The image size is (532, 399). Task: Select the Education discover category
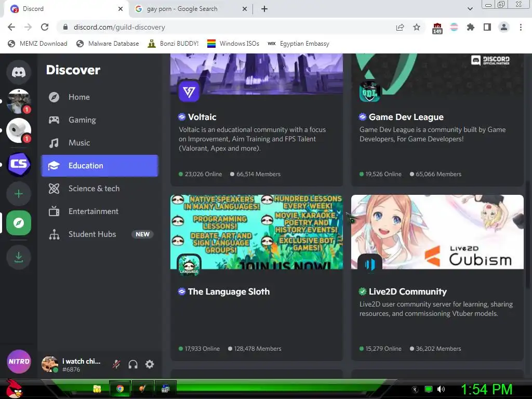[99, 166]
